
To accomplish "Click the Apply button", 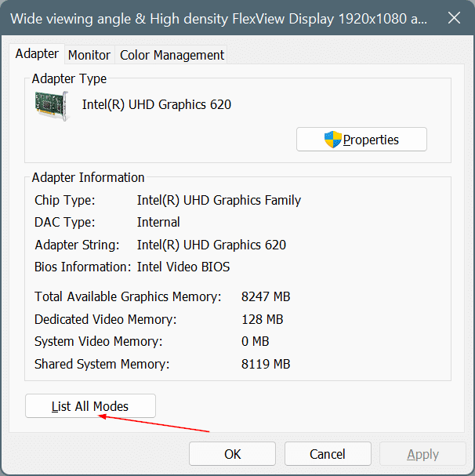I will 422,454.
